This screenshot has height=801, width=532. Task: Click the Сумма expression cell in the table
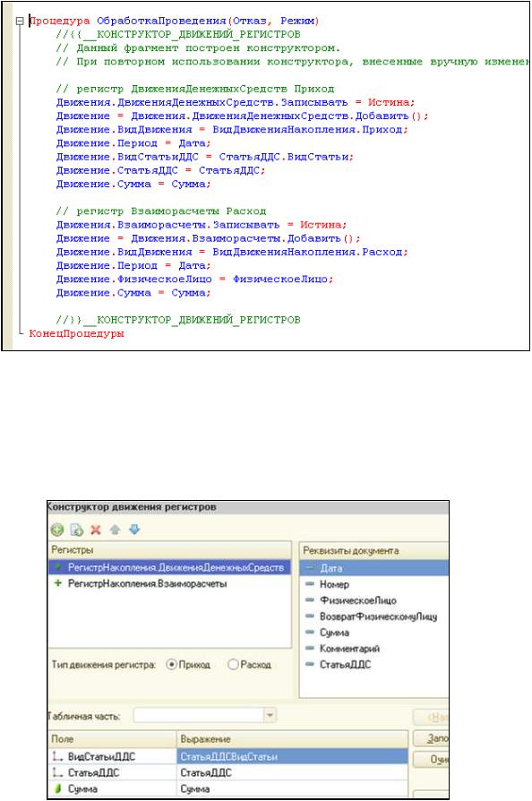[293, 788]
